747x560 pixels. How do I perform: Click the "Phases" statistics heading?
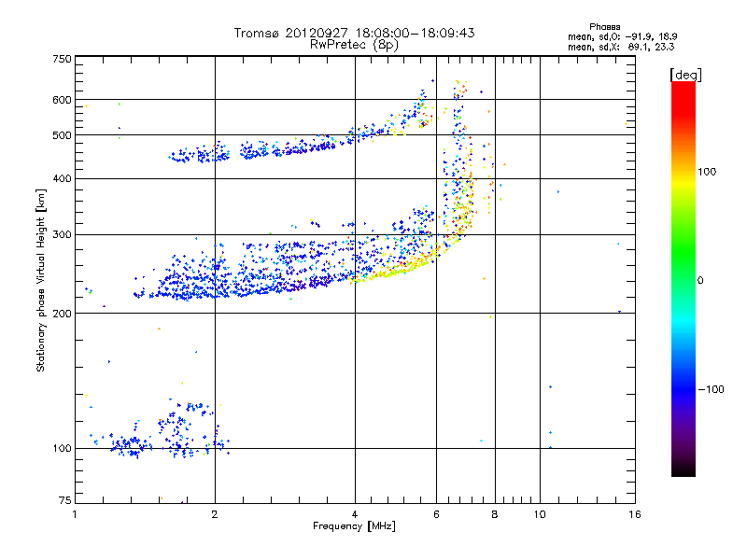(x=604, y=27)
